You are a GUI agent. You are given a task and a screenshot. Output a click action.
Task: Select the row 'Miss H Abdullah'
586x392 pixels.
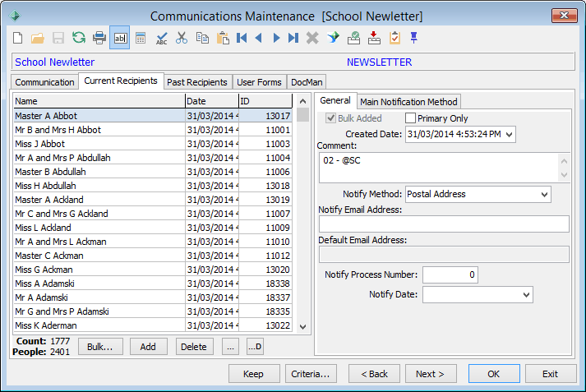pos(153,186)
